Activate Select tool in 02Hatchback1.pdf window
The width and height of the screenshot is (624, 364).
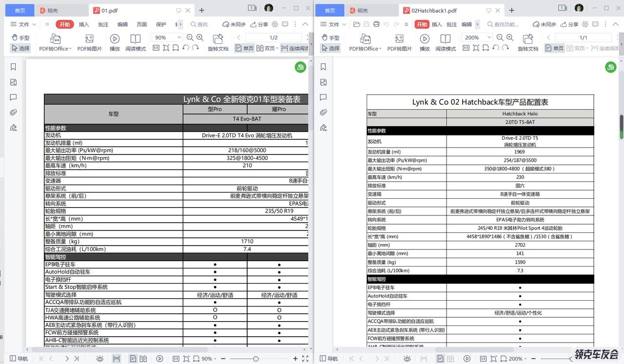point(330,48)
